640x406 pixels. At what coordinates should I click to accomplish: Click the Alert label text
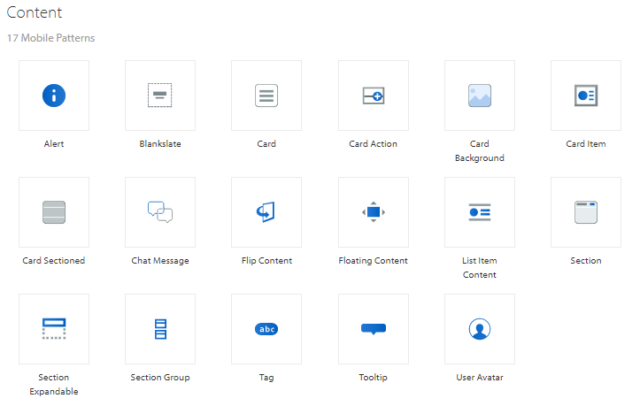tap(54, 144)
